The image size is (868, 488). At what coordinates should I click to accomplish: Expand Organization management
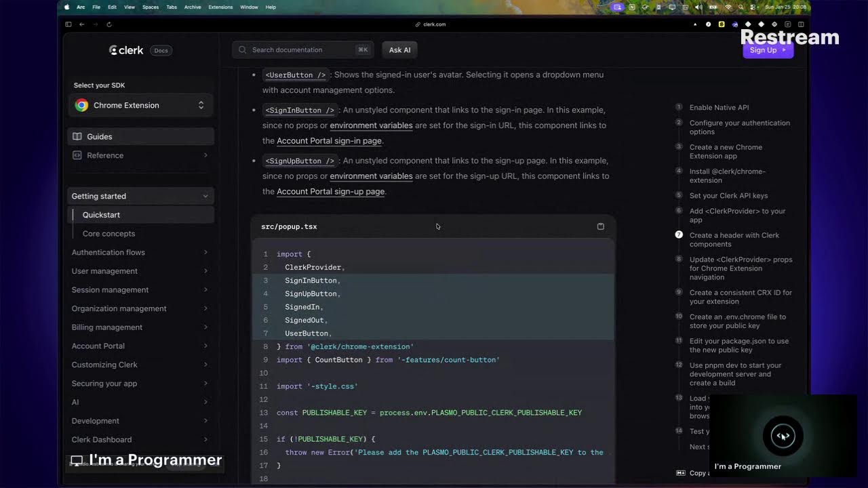(x=140, y=308)
